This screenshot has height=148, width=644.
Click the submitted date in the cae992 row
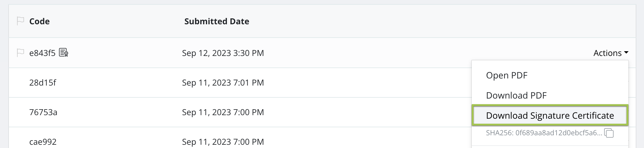click(x=223, y=142)
